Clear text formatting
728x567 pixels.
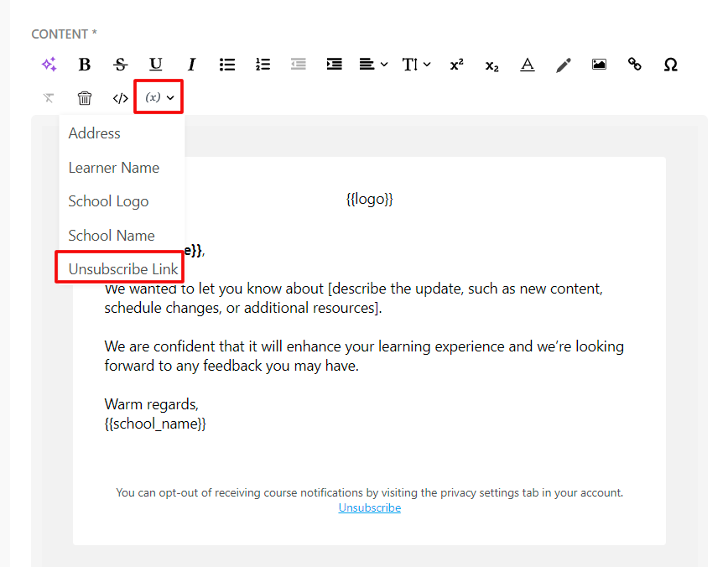pyautogui.click(x=49, y=98)
